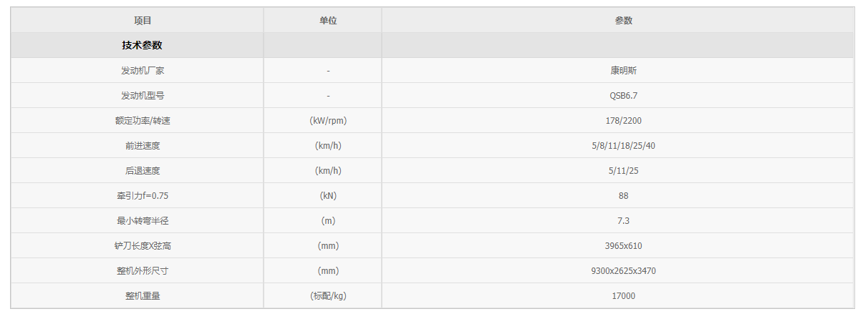This screenshot has width=868, height=319.
Task: Select the 5/11/25 reverse speed value
Action: [623, 171]
